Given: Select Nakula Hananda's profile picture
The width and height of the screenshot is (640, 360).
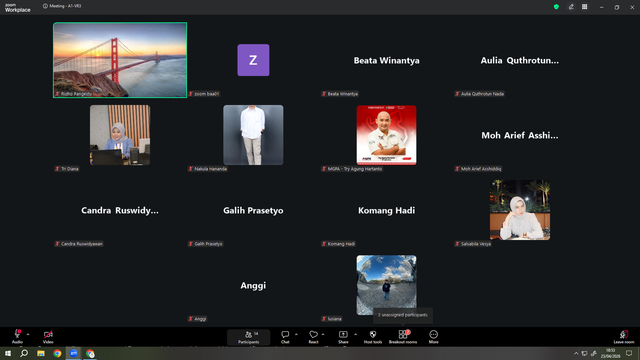Looking at the screenshot, I should (x=253, y=135).
